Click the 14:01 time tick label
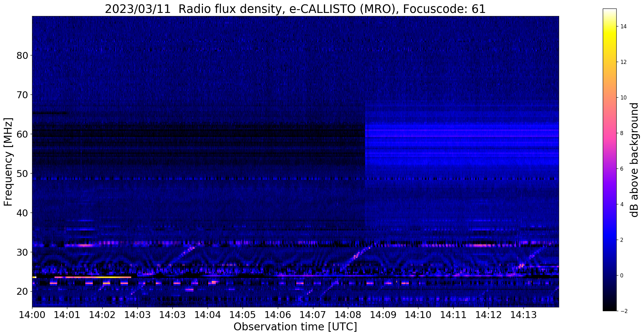The height and width of the screenshot is (336, 644). click(67, 314)
